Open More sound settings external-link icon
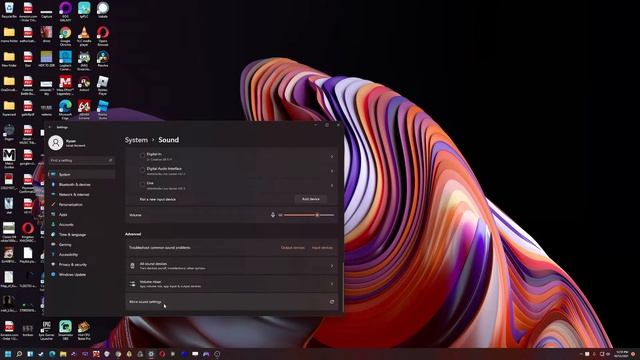The height and width of the screenshot is (360, 640). 331,302
